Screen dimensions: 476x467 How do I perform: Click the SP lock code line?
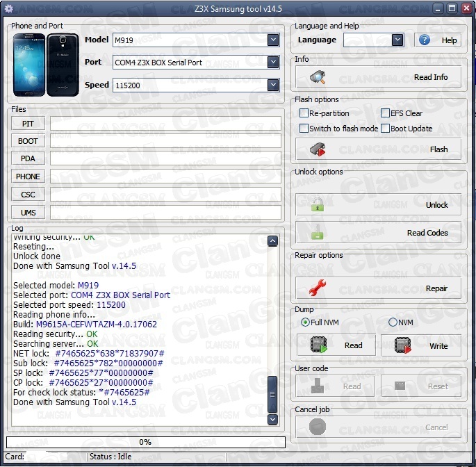click(83, 373)
